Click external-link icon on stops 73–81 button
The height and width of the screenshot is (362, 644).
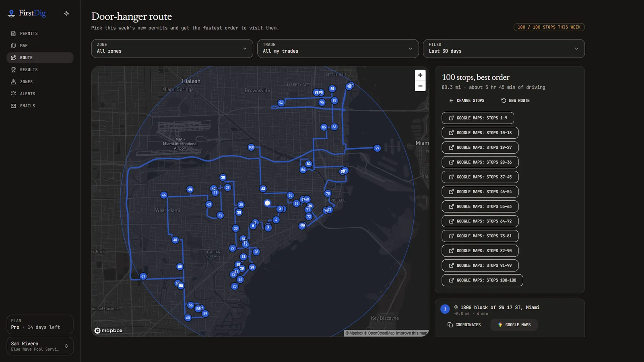click(x=451, y=236)
